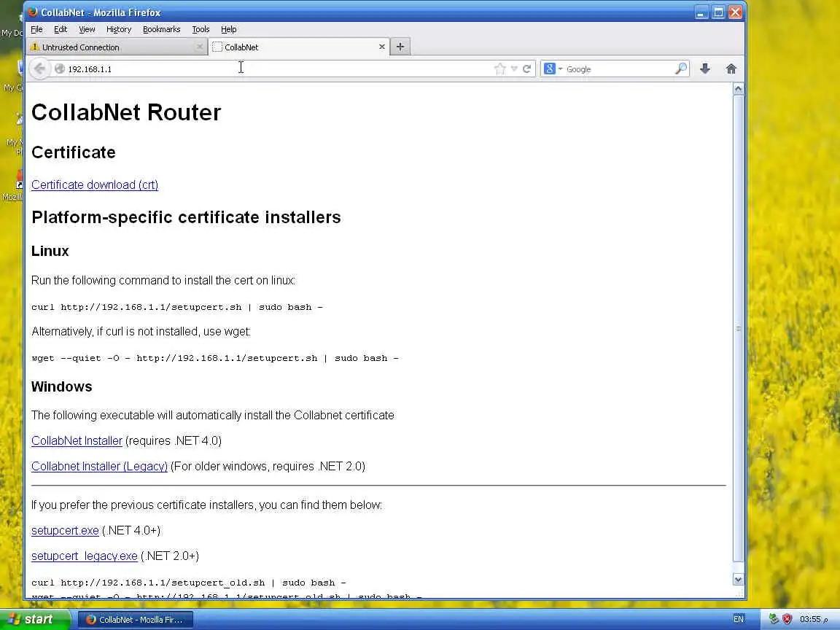The image size is (840, 630).
Task: Click the bookmark star icon
Action: (499, 69)
